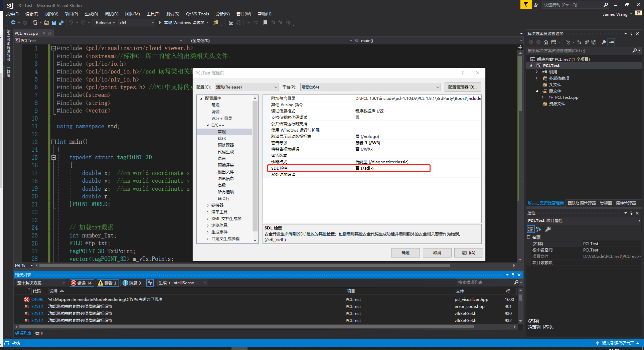Toggle the clear error list filter icon
644x350 pixels.
tap(150, 283)
